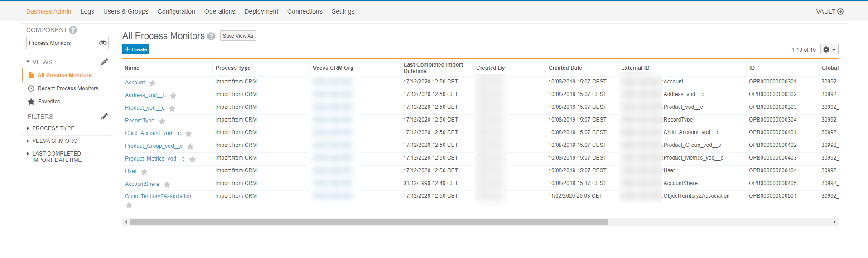Edit filters using the pencil icon
The image size is (868, 258).
coord(105,116)
